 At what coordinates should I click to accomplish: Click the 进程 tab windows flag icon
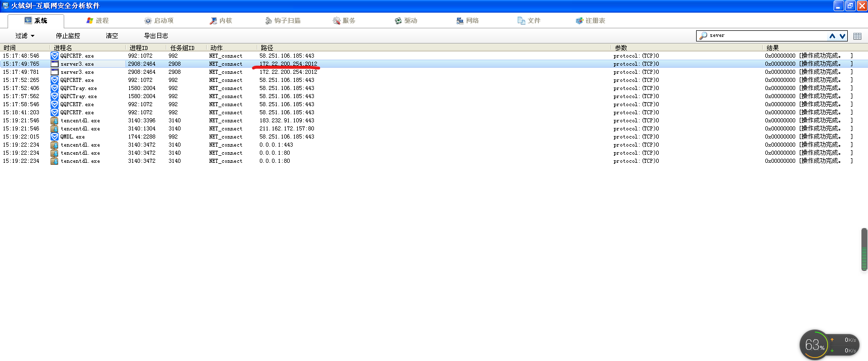pos(90,21)
